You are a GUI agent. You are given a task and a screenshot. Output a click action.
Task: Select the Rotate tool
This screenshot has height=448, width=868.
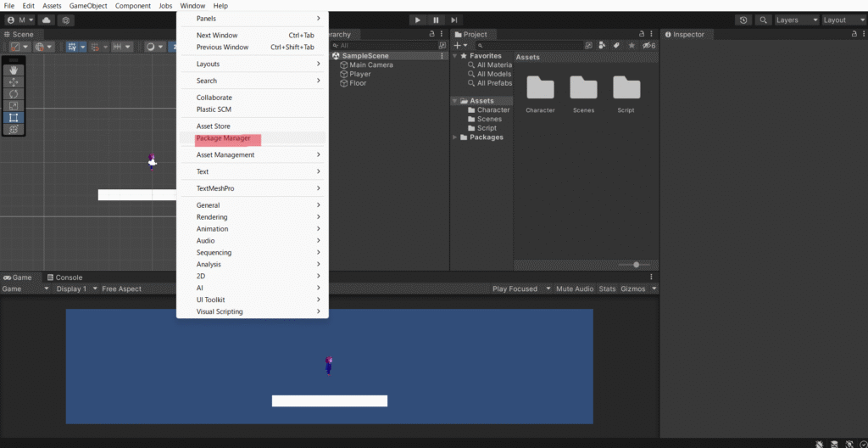click(14, 94)
